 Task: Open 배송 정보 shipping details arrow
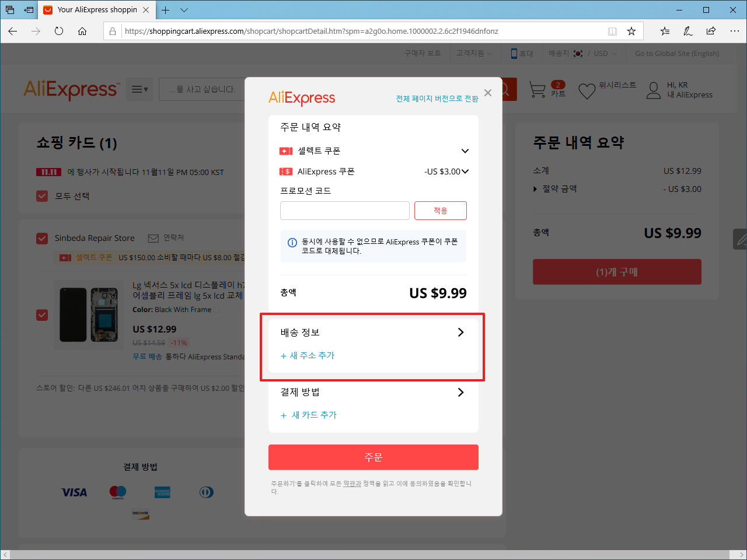[x=460, y=332]
